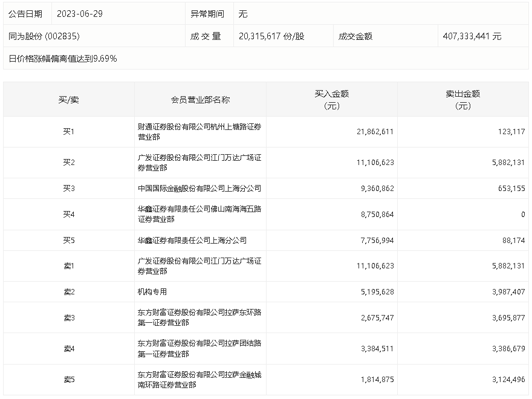Image resolution: width=532 pixels, height=399 pixels.
Task: Select sell amount 3,987,407
Action: (508, 292)
